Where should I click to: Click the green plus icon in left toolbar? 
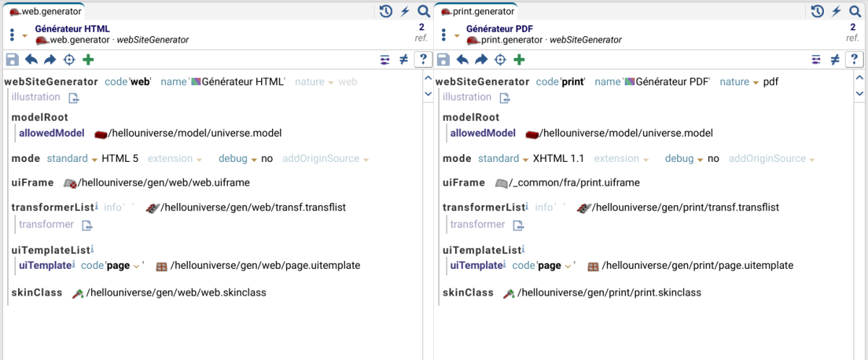(x=88, y=60)
